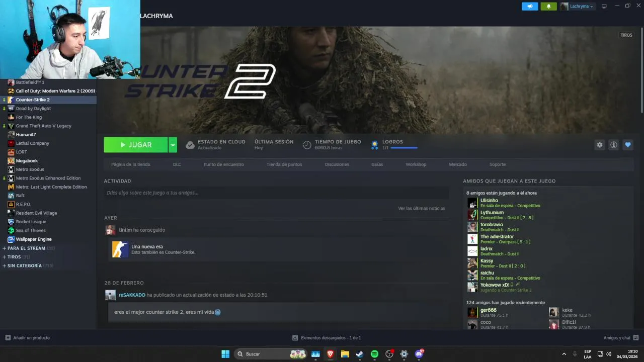Select Battlefield 1 in the library list
The image size is (644, 362).
(30, 82)
